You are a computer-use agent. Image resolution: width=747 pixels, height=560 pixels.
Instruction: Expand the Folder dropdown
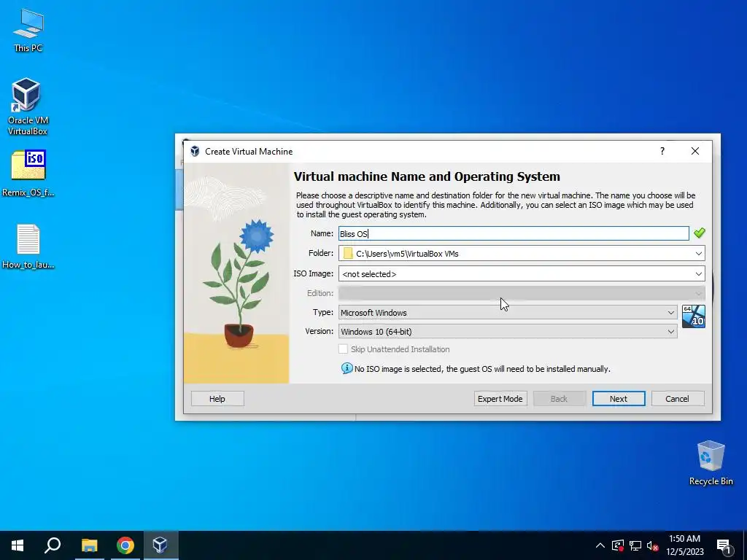click(698, 253)
